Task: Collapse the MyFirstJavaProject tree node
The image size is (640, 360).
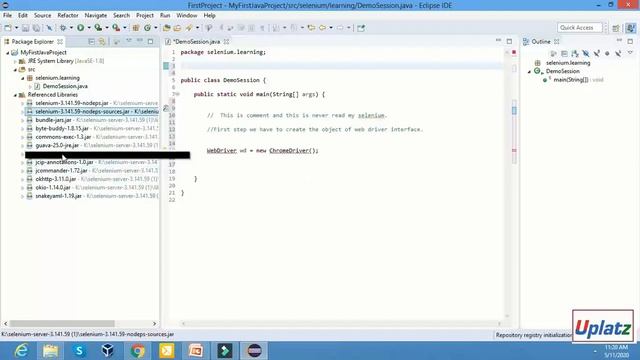Action: (8, 53)
